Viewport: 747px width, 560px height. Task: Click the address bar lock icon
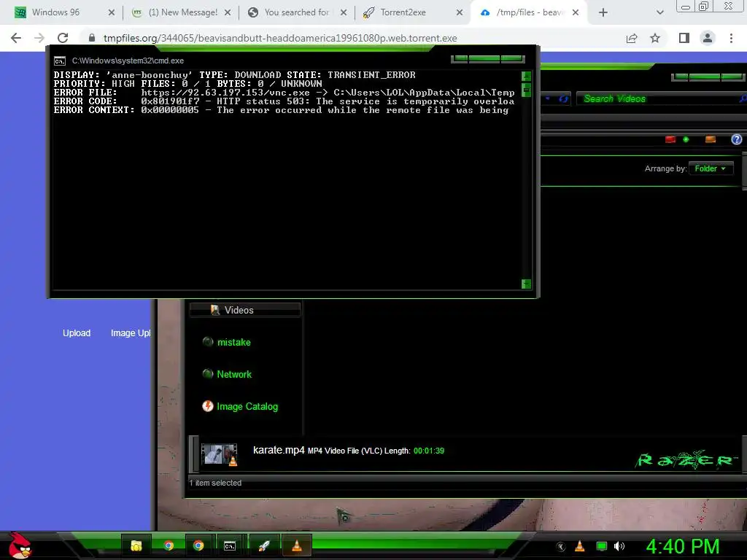click(92, 38)
